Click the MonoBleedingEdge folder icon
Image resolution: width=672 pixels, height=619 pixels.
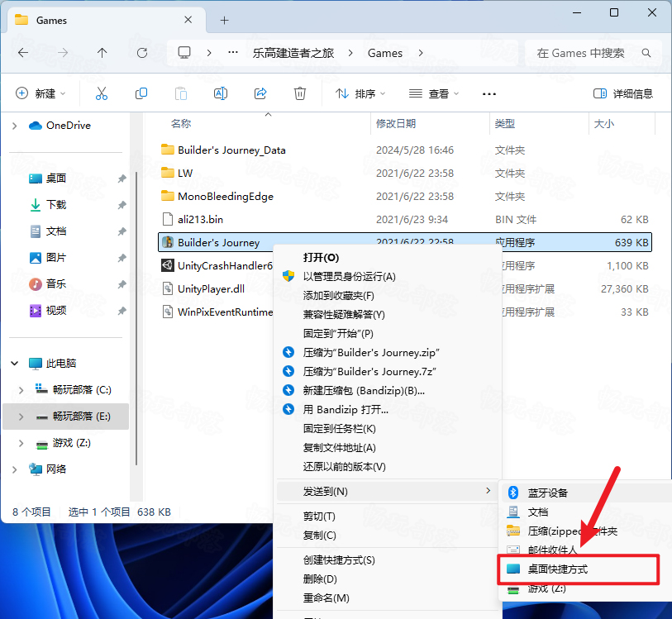coord(168,196)
